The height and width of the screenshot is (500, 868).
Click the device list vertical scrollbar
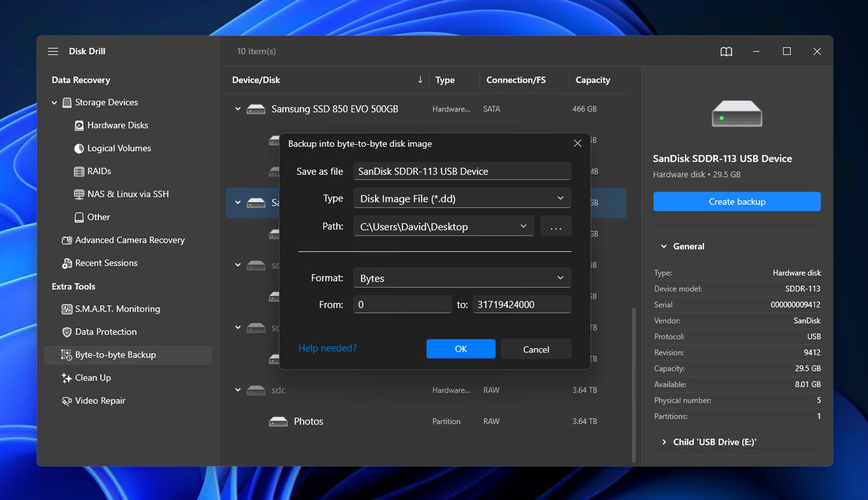pos(634,385)
